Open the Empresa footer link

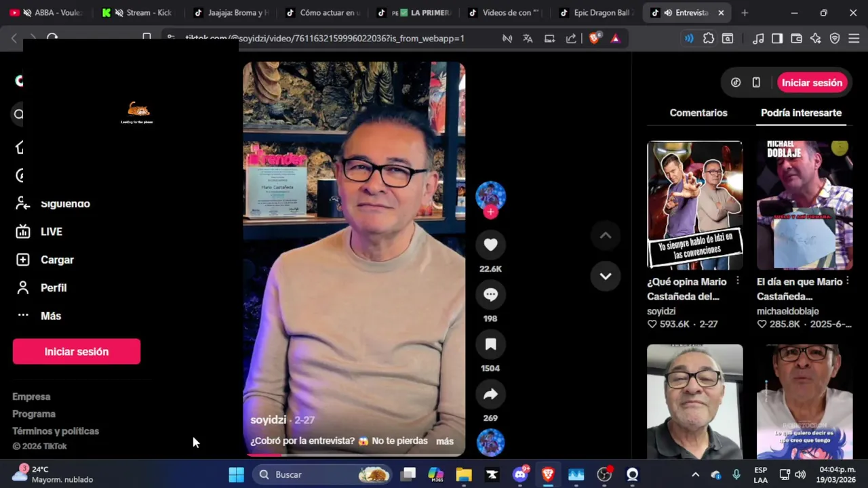tap(31, 396)
